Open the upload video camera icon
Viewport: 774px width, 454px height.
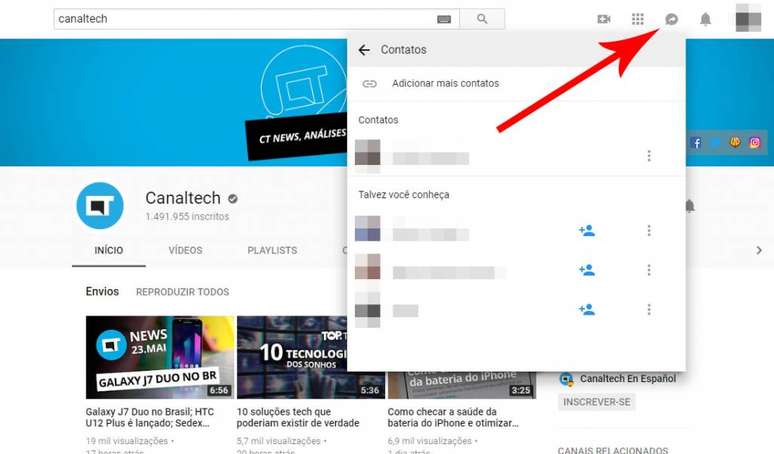604,19
